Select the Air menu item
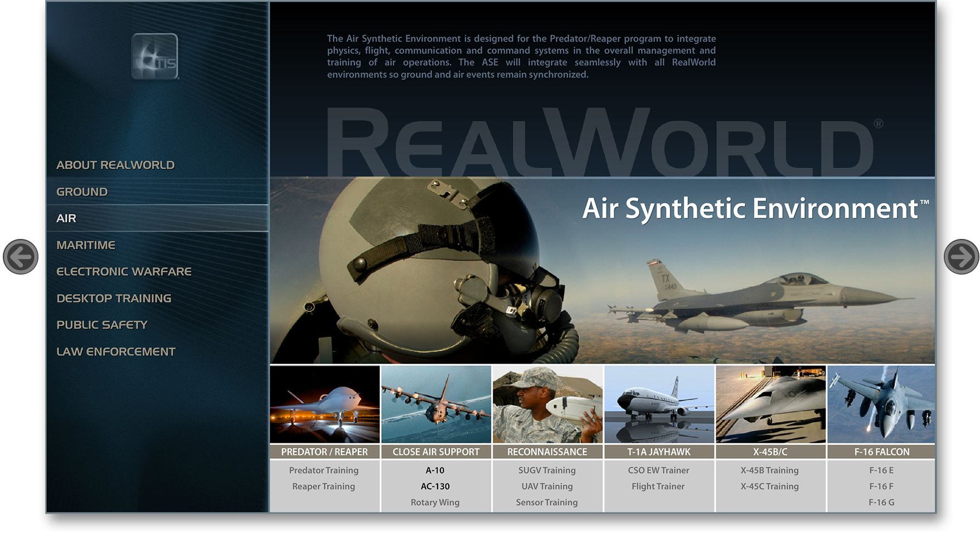This screenshot has width=980, height=533. coord(66,218)
